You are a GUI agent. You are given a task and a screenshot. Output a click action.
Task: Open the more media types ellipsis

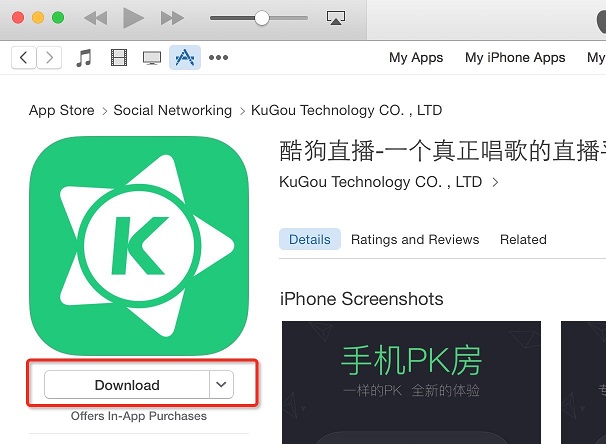218,58
